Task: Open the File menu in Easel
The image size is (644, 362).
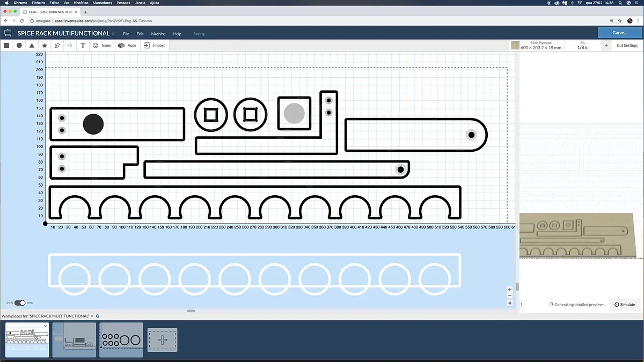Action: click(126, 34)
